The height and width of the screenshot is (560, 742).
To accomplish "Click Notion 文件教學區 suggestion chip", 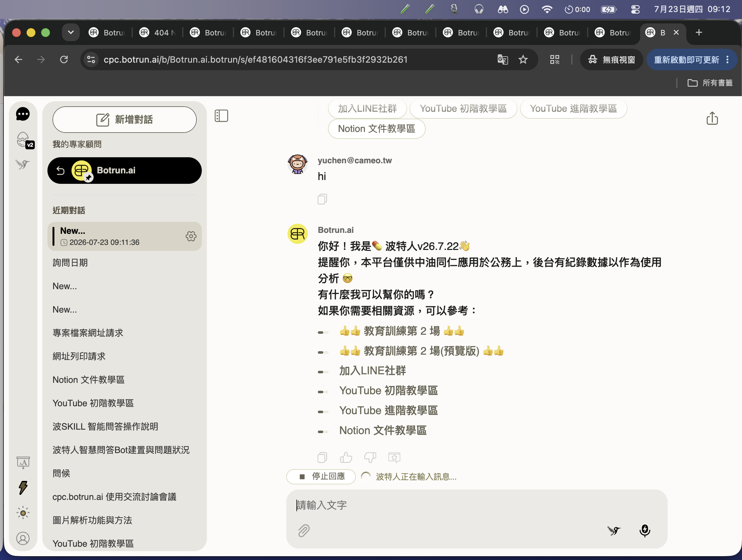I will pyautogui.click(x=376, y=128).
